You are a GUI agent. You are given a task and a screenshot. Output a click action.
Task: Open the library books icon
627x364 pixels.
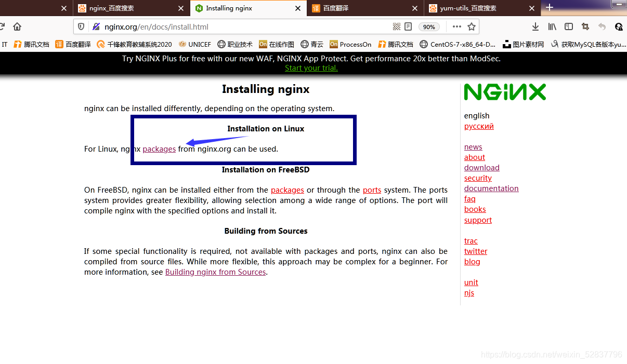pyautogui.click(x=552, y=26)
